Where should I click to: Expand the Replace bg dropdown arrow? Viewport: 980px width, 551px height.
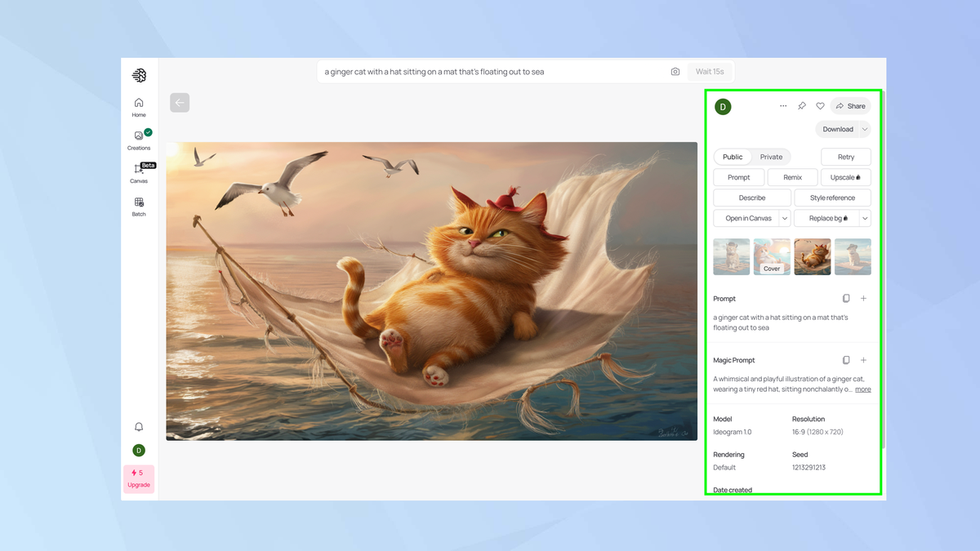point(865,218)
